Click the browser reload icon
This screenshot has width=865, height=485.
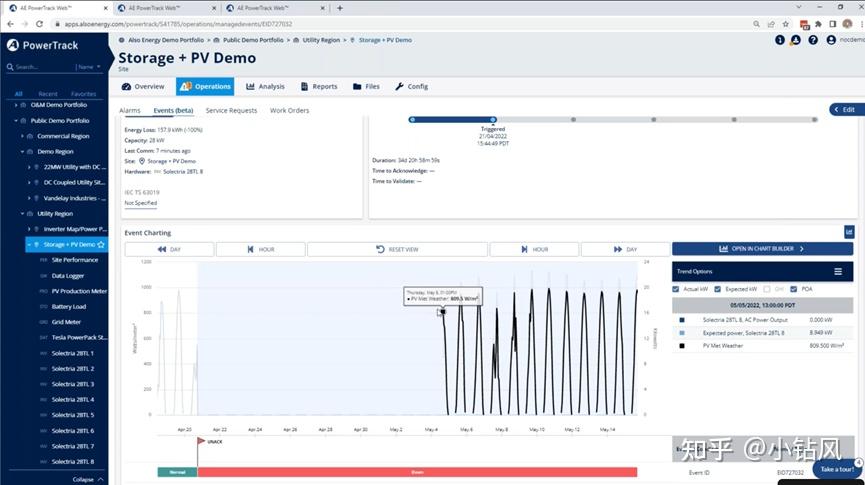point(39,24)
